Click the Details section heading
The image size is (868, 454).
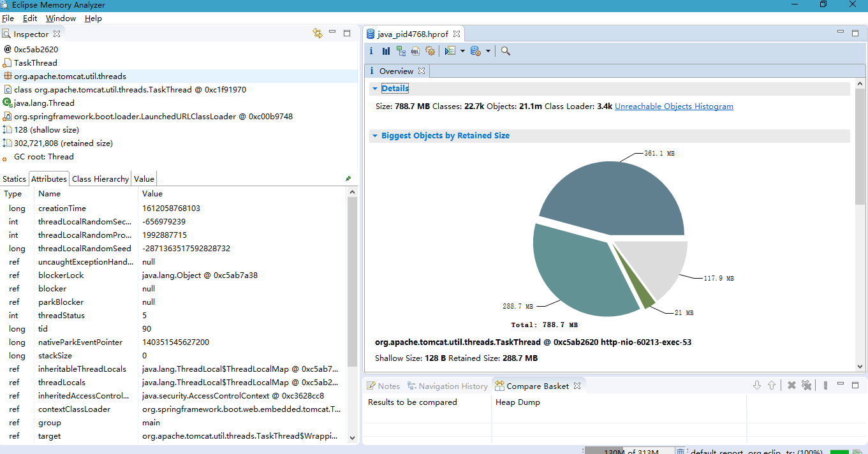(395, 89)
